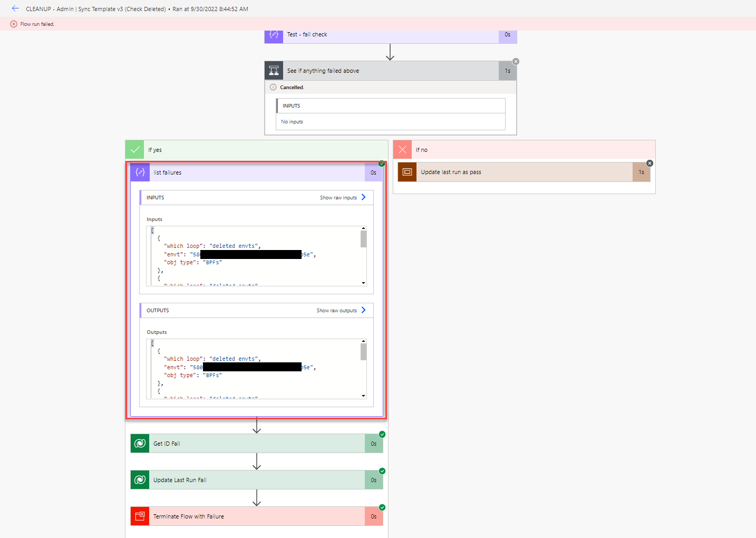
Task: Collapse the list failures action header
Action: (257, 172)
